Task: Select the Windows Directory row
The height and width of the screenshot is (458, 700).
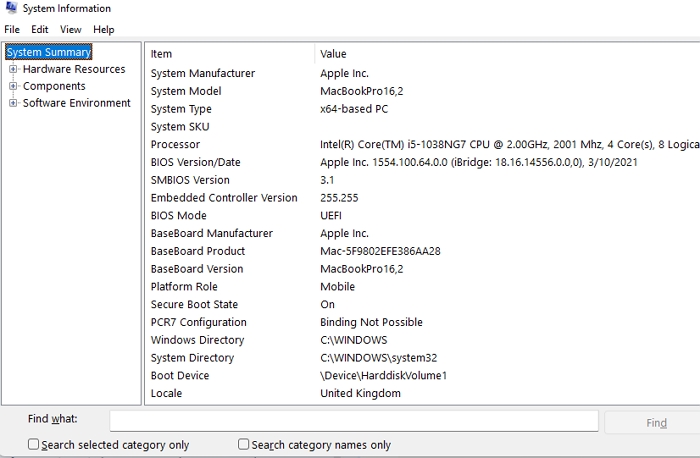Action: (x=423, y=340)
